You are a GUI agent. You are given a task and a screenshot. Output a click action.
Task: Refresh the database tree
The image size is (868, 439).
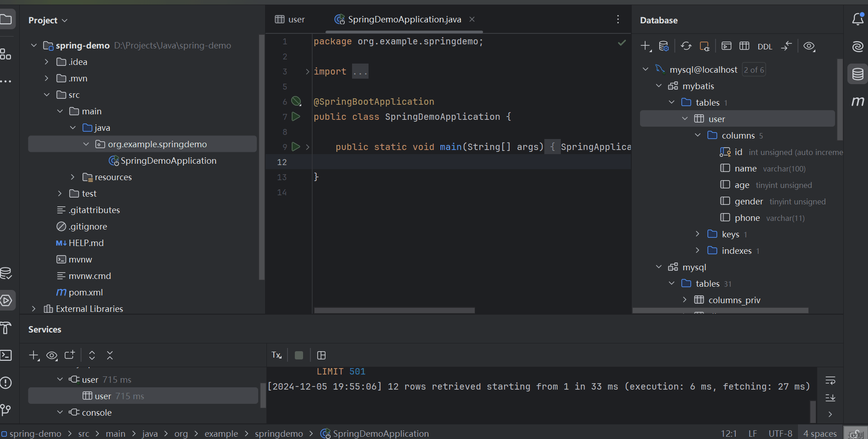[686, 46]
